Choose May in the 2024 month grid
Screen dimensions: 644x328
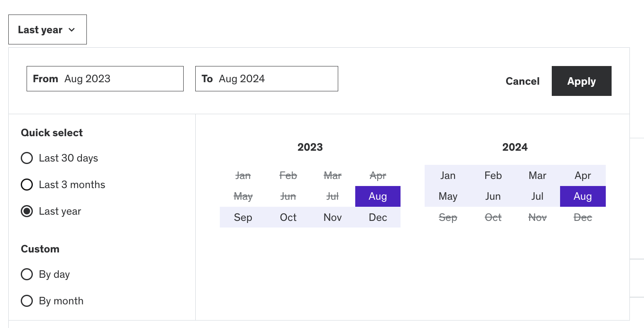click(447, 196)
